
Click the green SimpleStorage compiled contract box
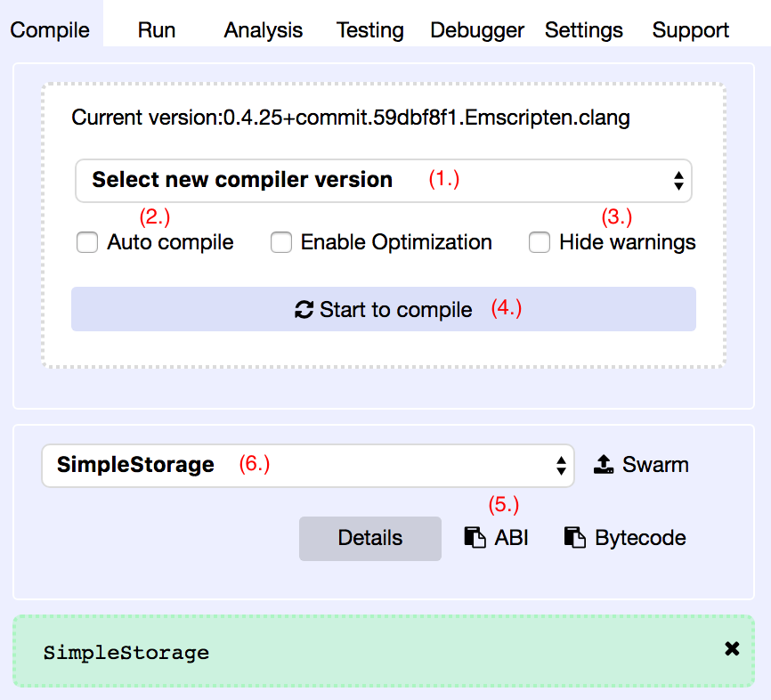[x=356, y=651]
